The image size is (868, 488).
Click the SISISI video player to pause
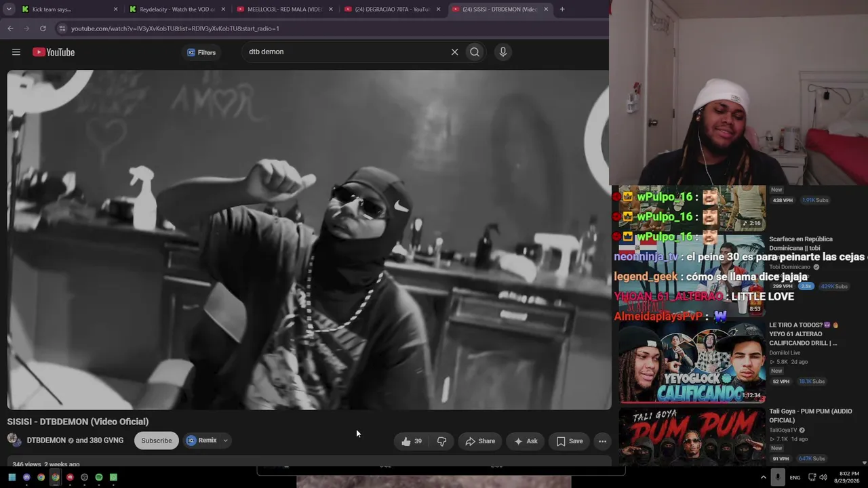309,239
